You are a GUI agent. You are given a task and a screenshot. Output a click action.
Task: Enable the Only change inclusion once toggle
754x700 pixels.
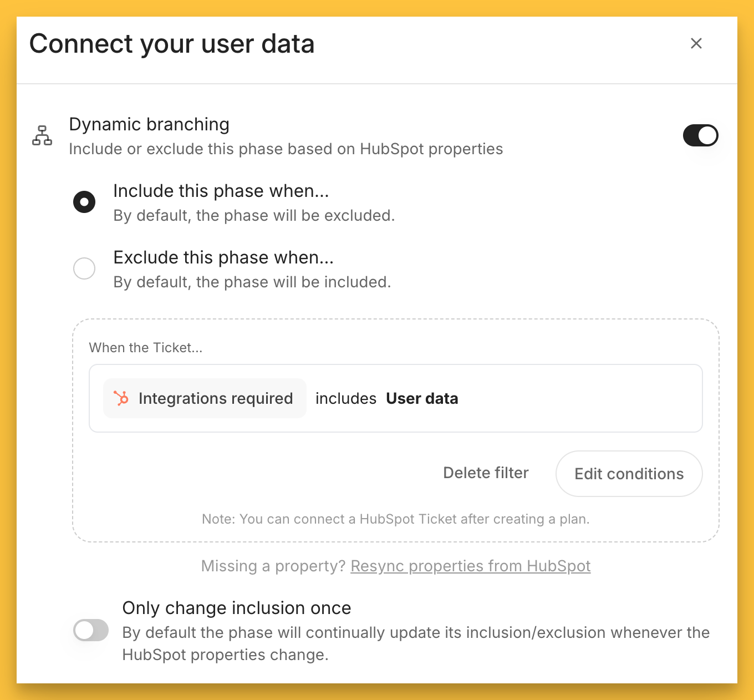click(91, 630)
